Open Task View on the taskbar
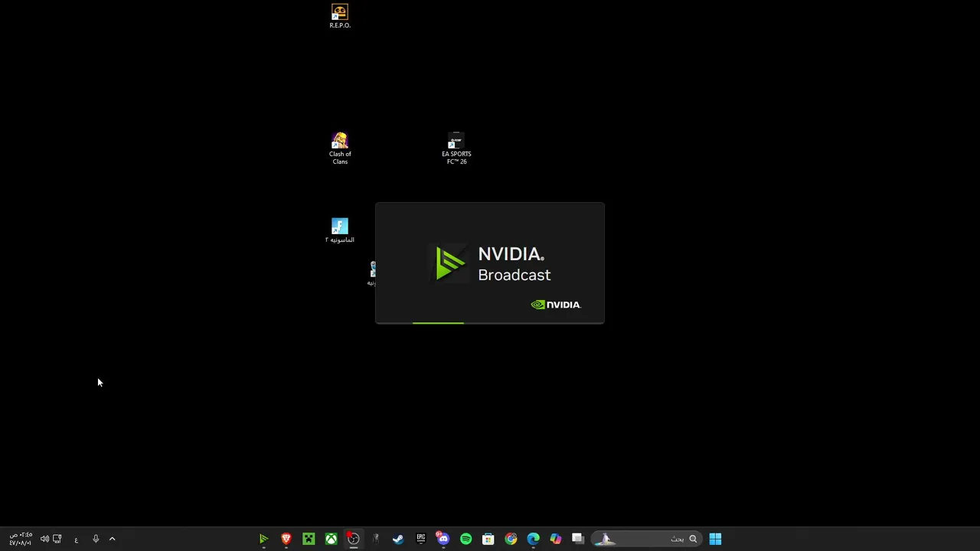Screen dimensions: 980x551 click(577, 540)
